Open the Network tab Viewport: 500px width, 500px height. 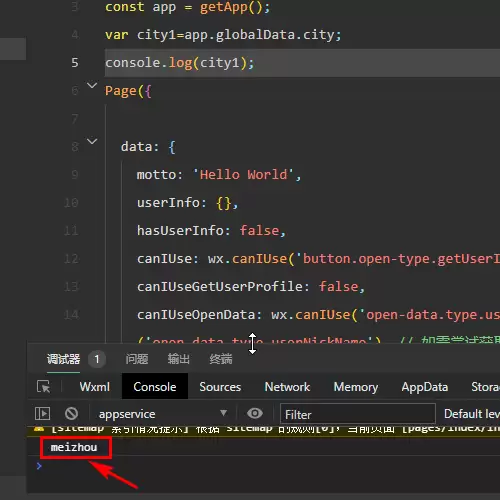tap(287, 387)
